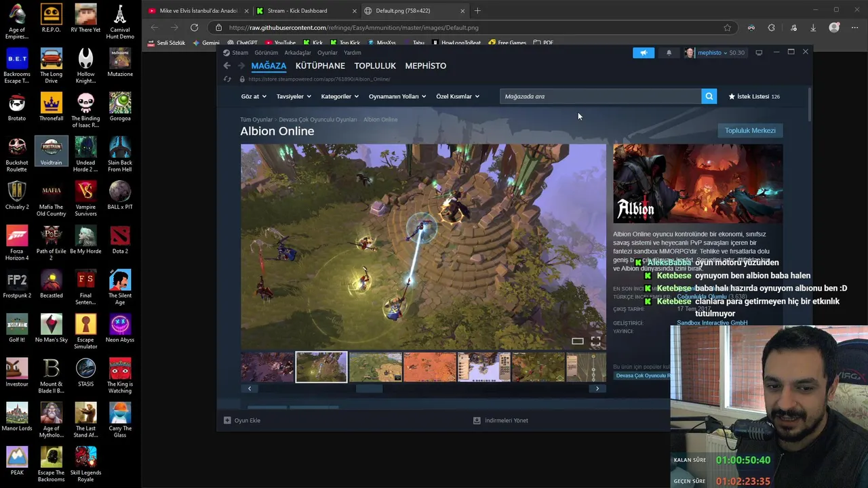Open the Görünüm menu
Screen dimensions: 868x488
coord(267,53)
